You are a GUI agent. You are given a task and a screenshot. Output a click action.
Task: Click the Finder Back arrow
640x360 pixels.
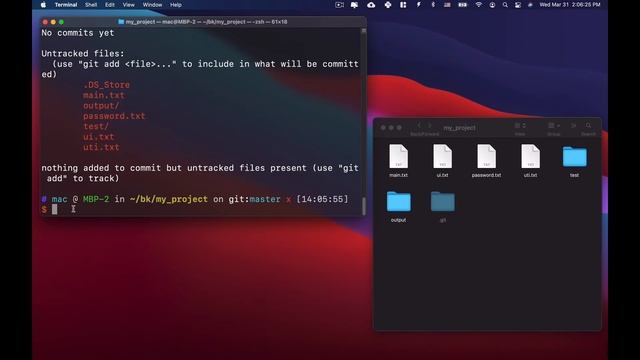pyautogui.click(x=419, y=126)
